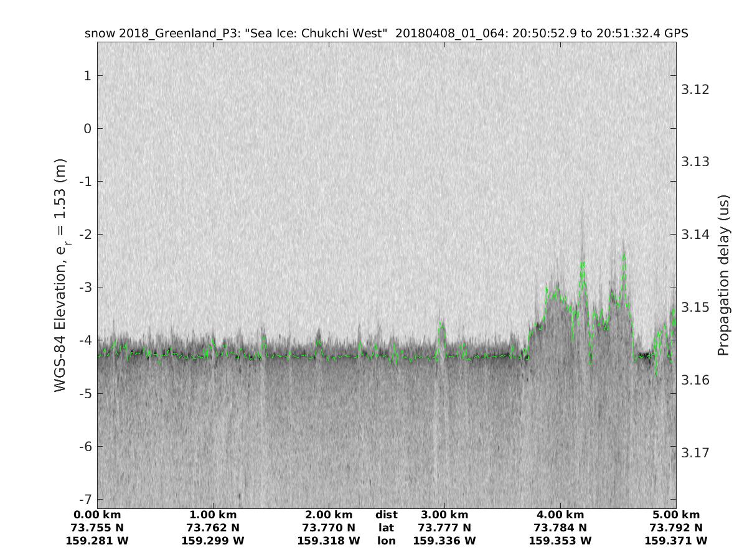The height and width of the screenshot is (560, 747).
Task: Click the elevation tick label "1"
Action: click(x=87, y=76)
